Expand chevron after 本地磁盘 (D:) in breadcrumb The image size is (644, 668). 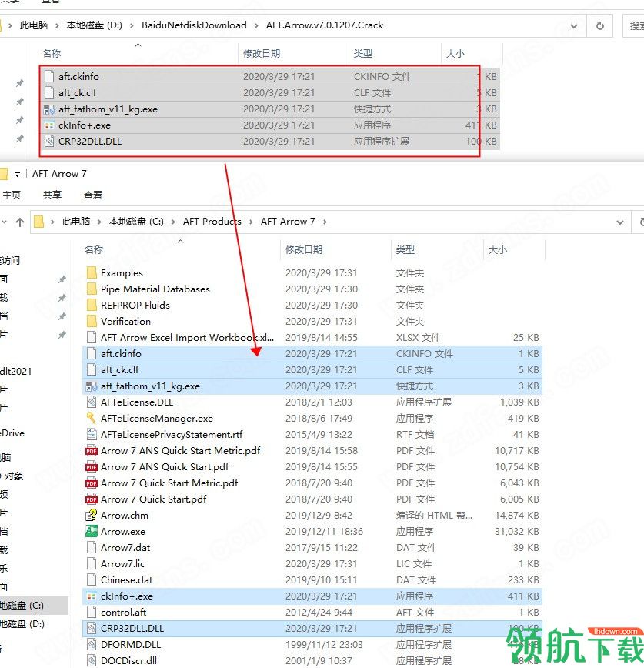point(132,25)
